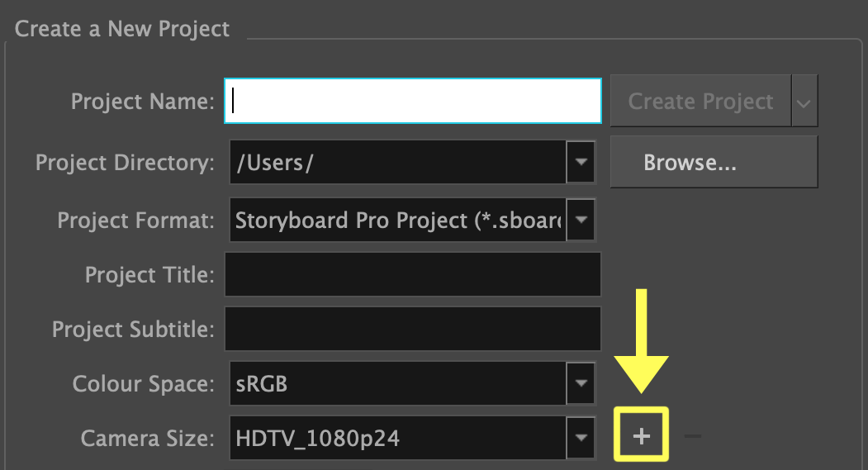This screenshot has width=868, height=470.
Task: Click the Browse... button
Action: [x=714, y=162]
